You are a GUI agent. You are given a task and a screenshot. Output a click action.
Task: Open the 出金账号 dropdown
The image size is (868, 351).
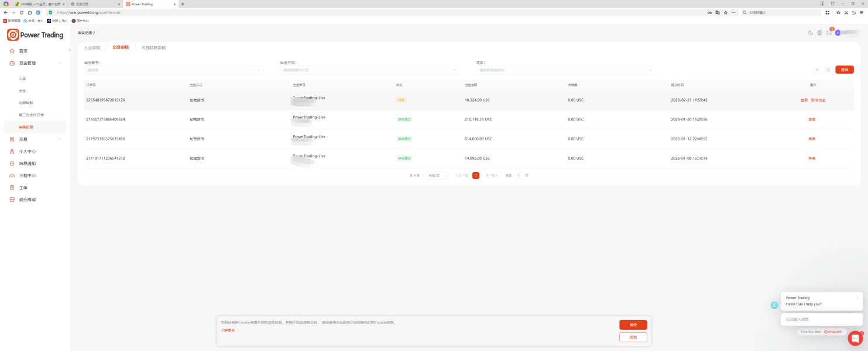point(173,70)
